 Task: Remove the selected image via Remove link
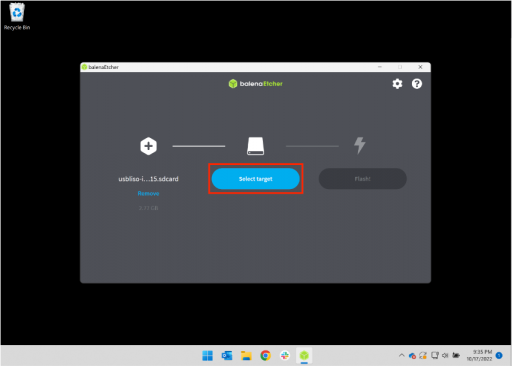148,193
